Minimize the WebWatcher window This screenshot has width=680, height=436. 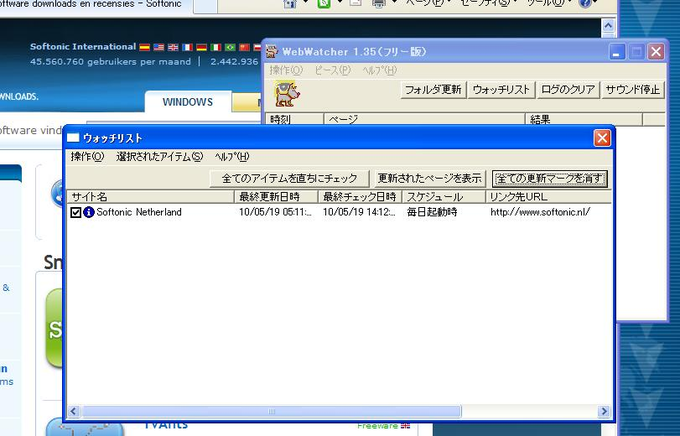pos(617,52)
